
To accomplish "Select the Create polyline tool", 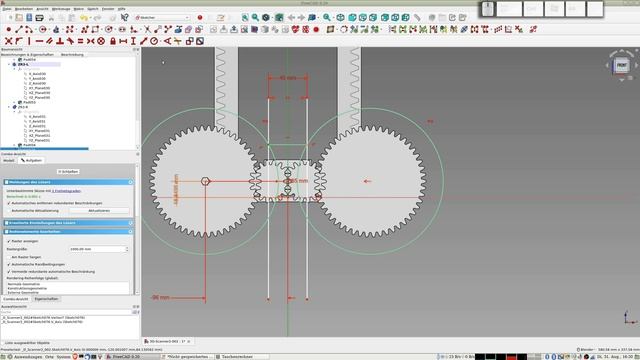I will pyautogui.click(x=84, y=29).
